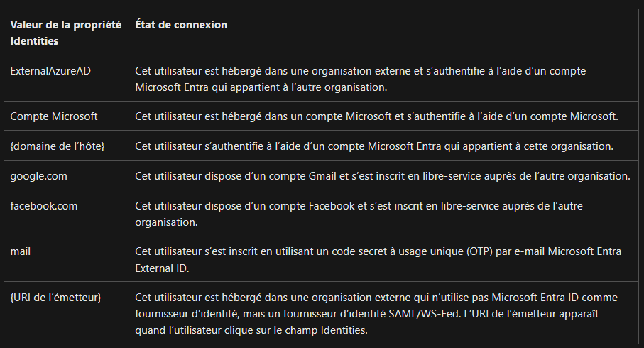
Task: Click the {domaine de l'hôte} cell
Action: pyautogui.click(x=58, y=146)
